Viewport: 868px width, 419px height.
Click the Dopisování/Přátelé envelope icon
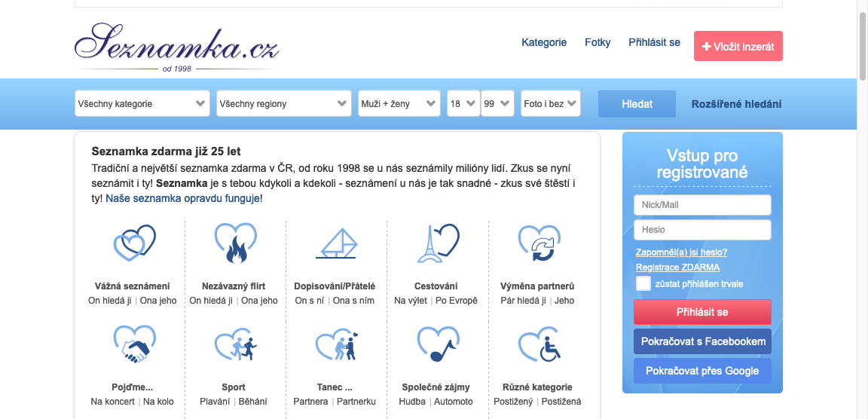(335, 243)
